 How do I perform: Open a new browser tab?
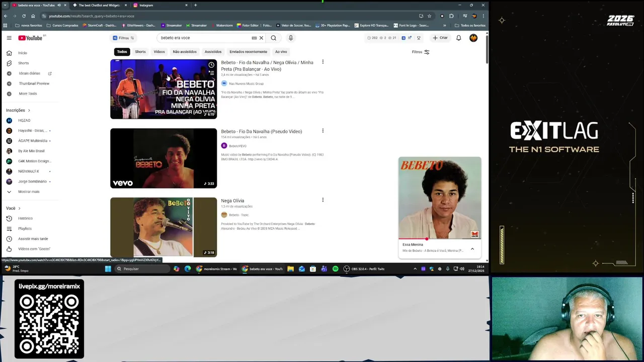(195, 5)
